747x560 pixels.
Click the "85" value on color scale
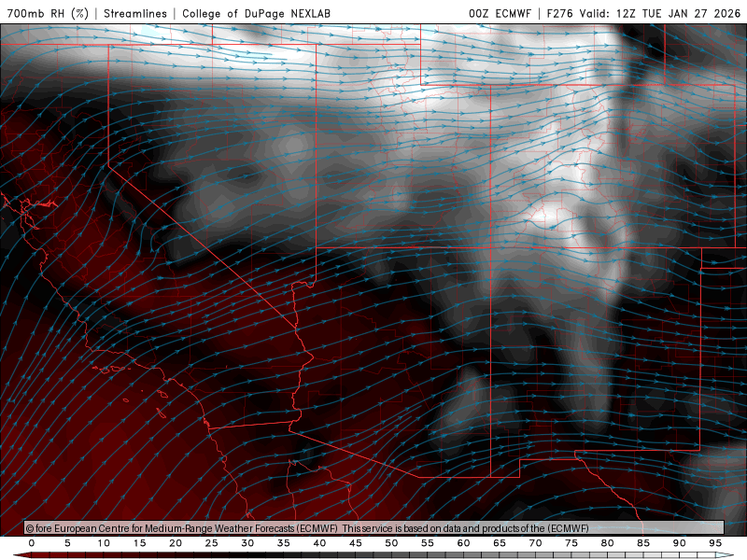(643, 543)
